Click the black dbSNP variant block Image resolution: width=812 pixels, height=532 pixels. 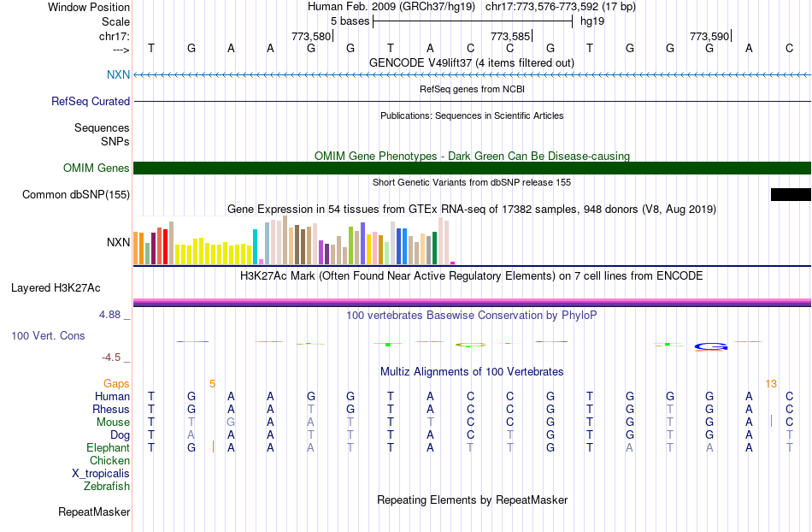tap(791, 194)
